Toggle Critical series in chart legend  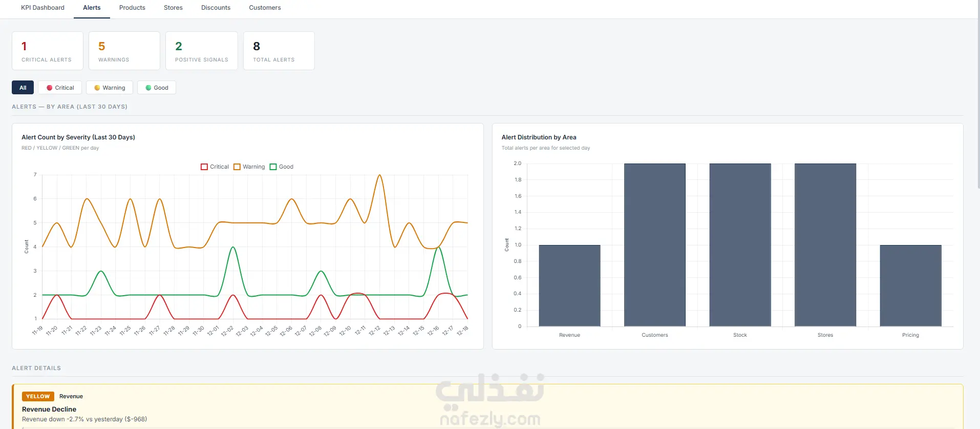[x=215, y=167]
